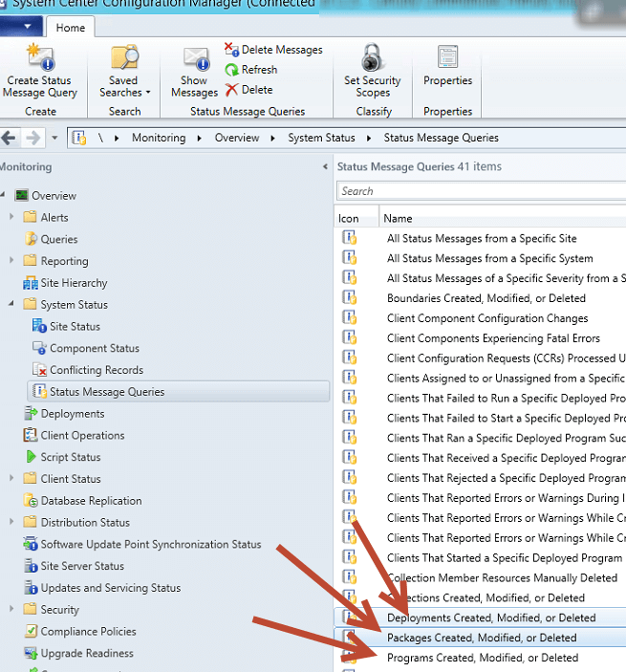Select the Component Status icon
The height and width of the screenshot is (672, 626).
click(x=39, y=348)
